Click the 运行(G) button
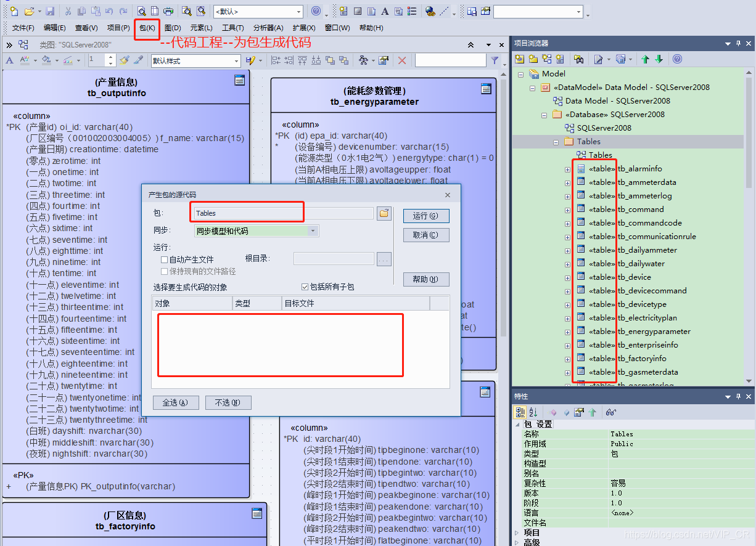Screen dimensions: 756x546 click(x=426, y=216)
